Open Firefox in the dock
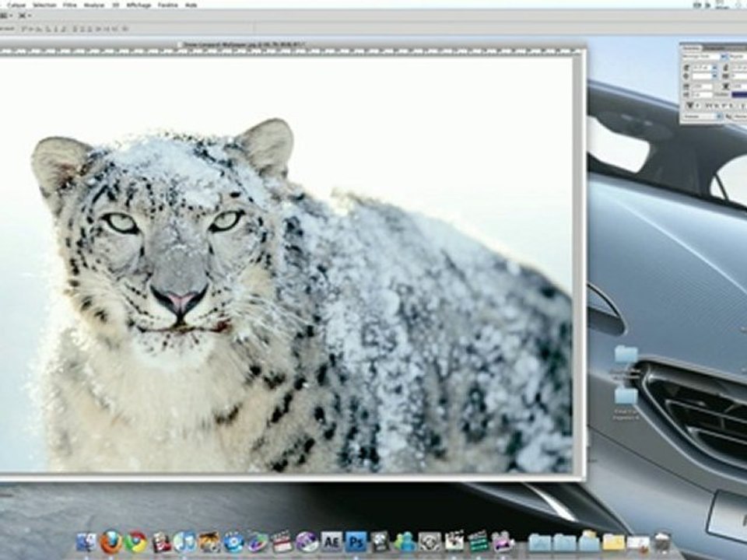 pyautogui.click(x=110, y=541)
